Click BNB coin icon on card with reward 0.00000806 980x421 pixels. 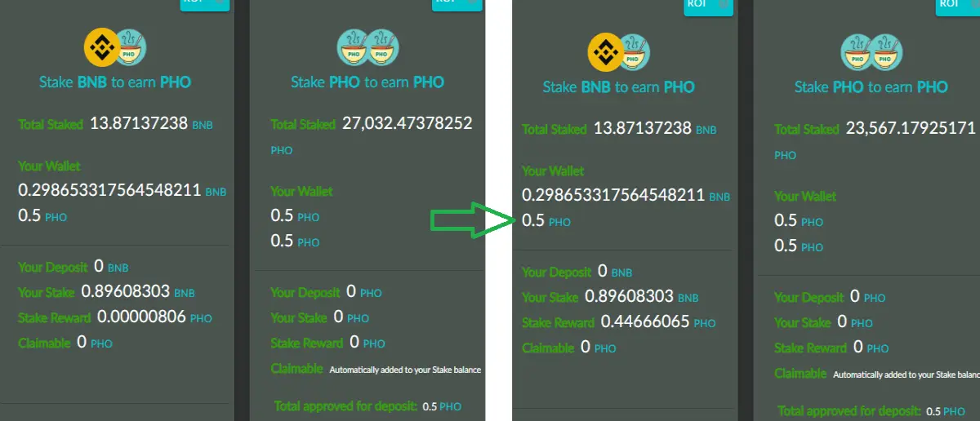point(100,47)
